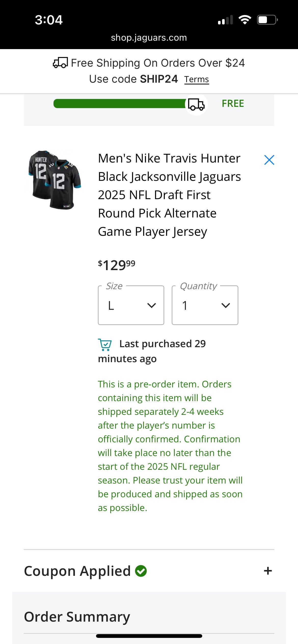Tap the cellular signal bars icon
This screenshot has height=644, width=298.
225,20
